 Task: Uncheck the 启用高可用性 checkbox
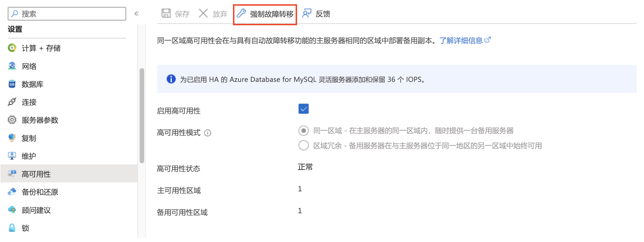point(303,109)
